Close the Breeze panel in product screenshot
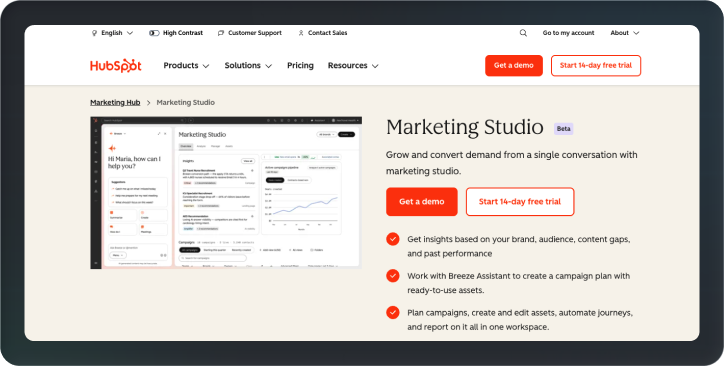The image size is (724, 366). [x=165, y=134]
